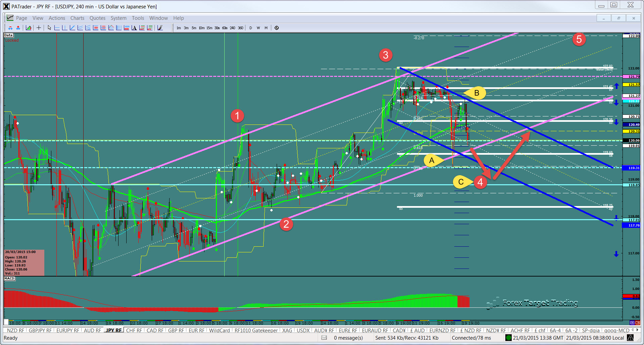
Task: Open the View menu
Action: coord(38,18)
